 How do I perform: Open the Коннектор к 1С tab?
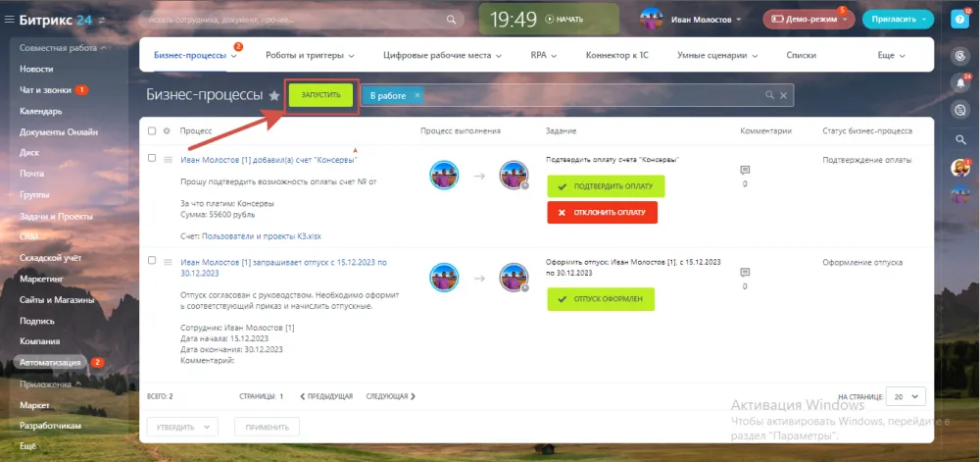point(616,56)
